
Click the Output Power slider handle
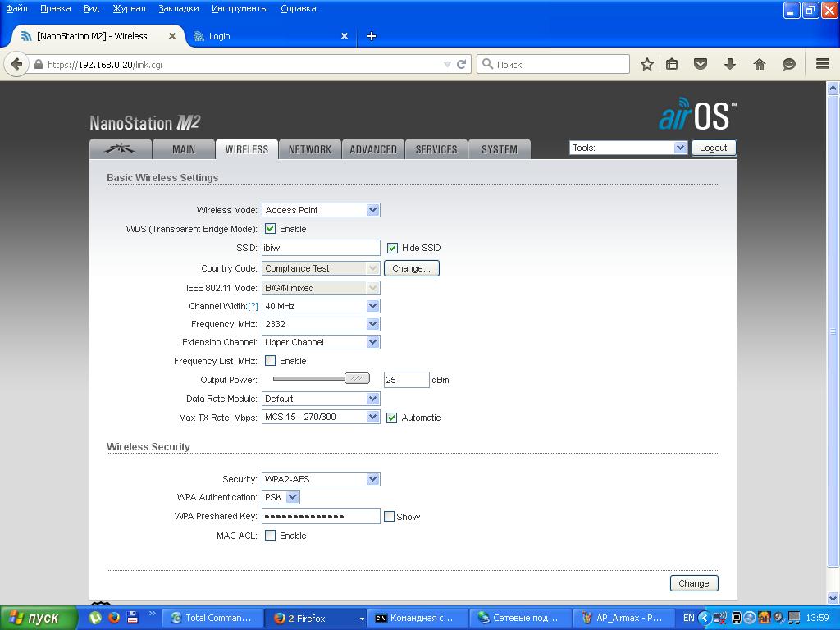click(x=357, y=379)
